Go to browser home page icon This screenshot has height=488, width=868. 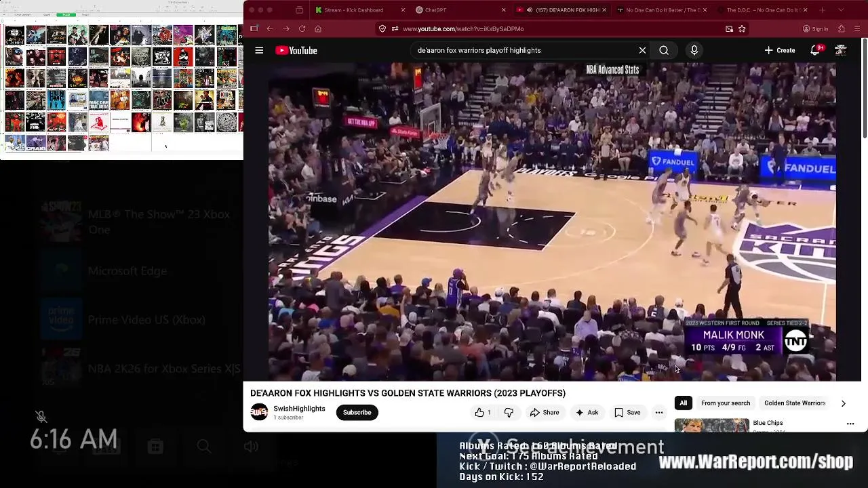coord(318,28)
